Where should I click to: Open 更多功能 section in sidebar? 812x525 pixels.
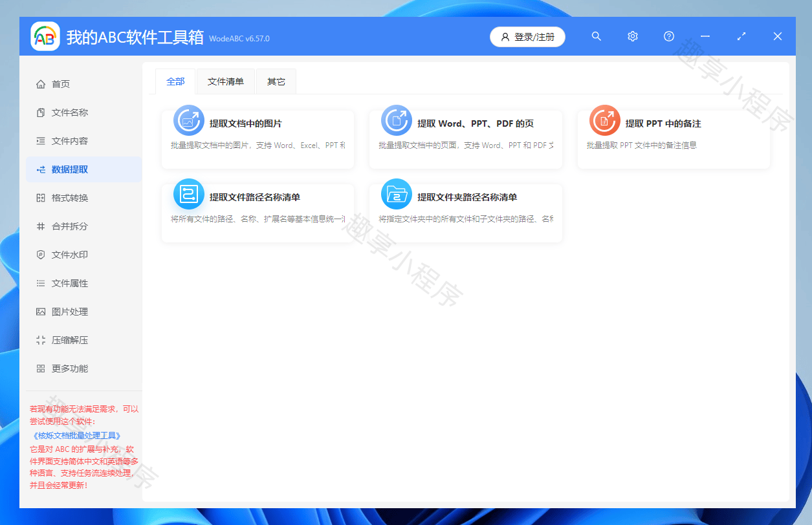tap(84, 369)
